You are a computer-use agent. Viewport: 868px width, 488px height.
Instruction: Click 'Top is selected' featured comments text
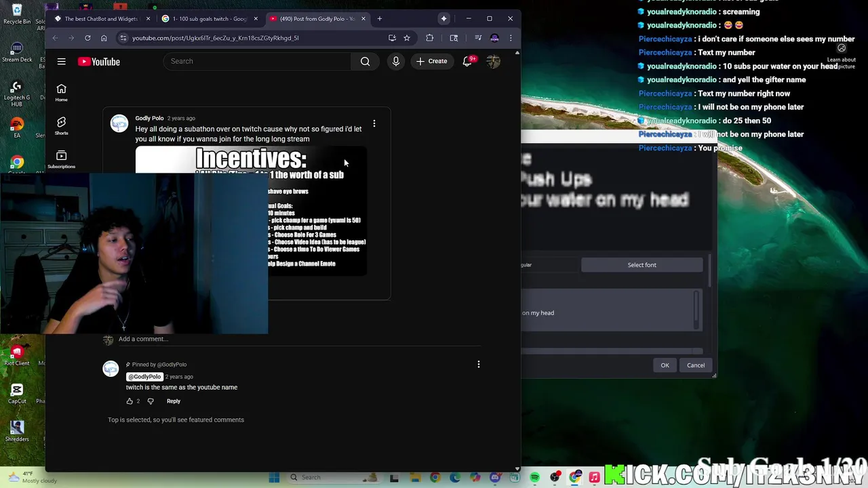coord(176,420)
